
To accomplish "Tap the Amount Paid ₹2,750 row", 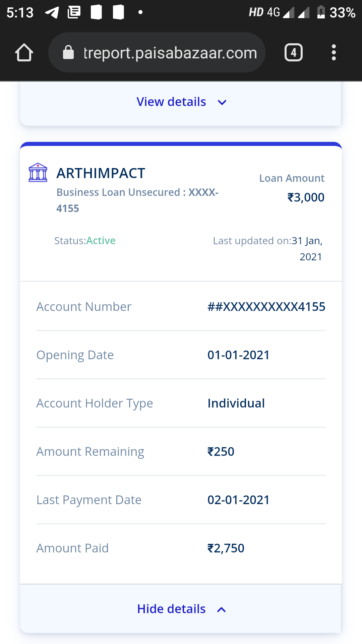I will click(x=181, y=548).
